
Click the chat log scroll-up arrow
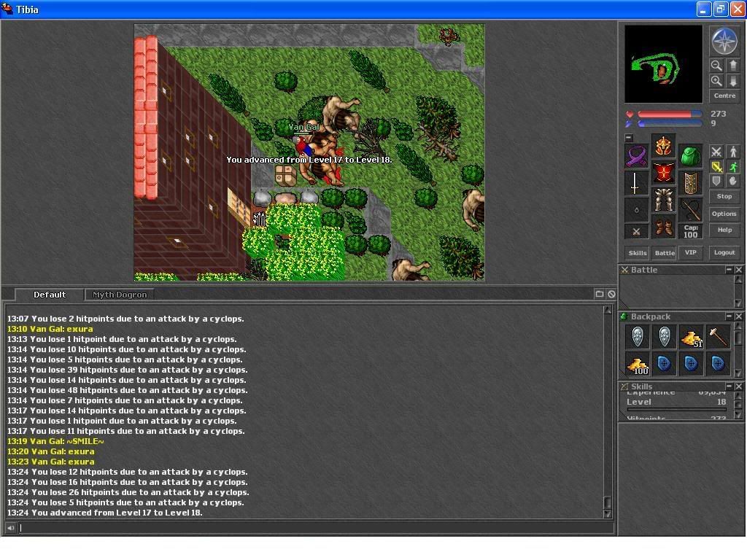point(608,311)
